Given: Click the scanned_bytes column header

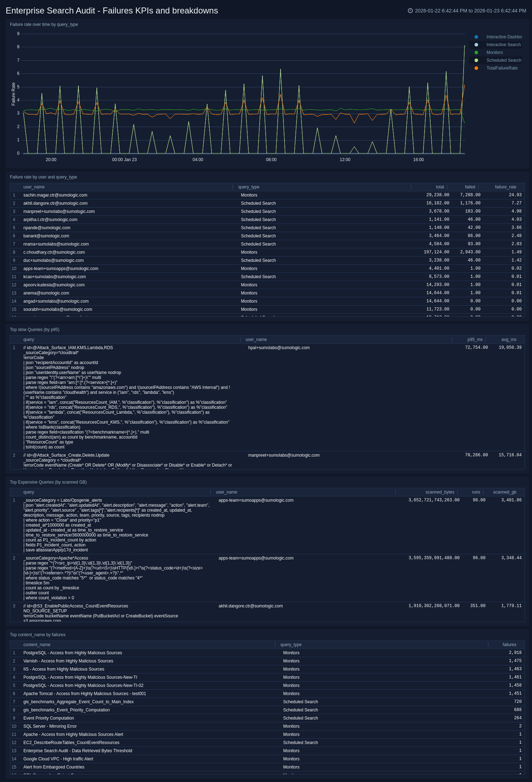Looking at the screenshot, I should point(439,492).
